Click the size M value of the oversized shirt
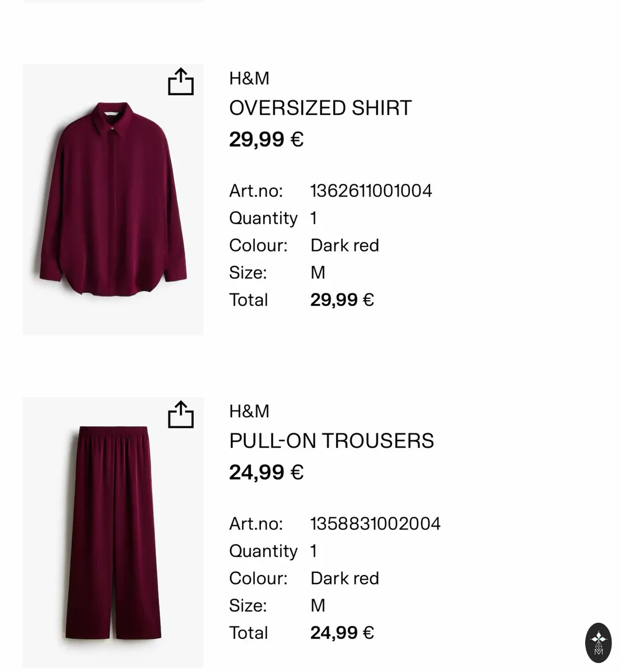Image resolution: width=621 pixels, height=672 pixels. tap(318, 273)
